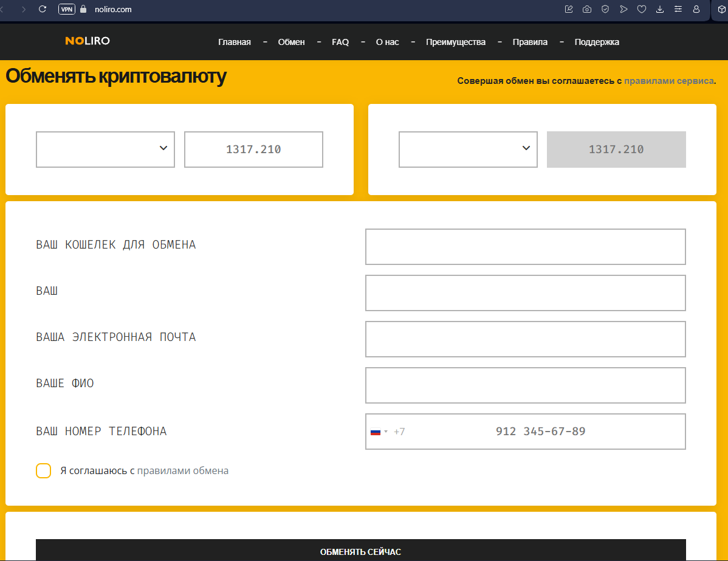728x561 pixels.
Task: Take a screenshot using the camera toolbar icon
Action: coord(587,9)
